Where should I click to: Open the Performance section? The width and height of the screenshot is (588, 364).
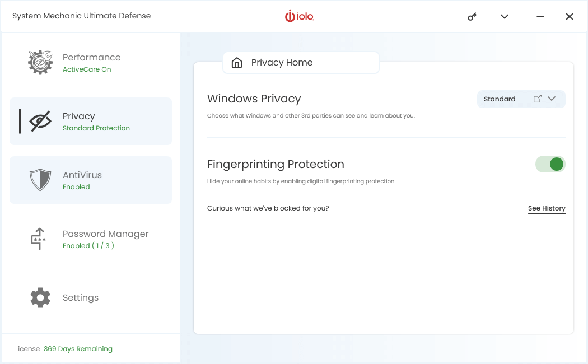coord(92,63)
